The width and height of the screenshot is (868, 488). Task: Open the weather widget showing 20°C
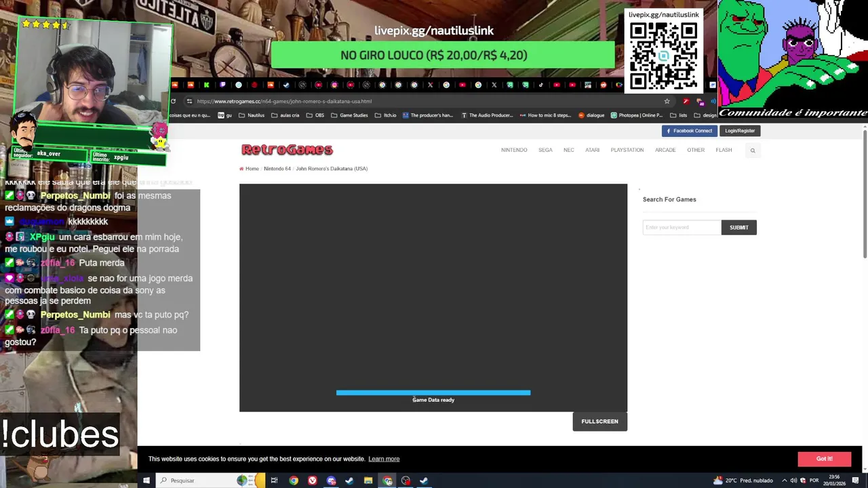743,481
